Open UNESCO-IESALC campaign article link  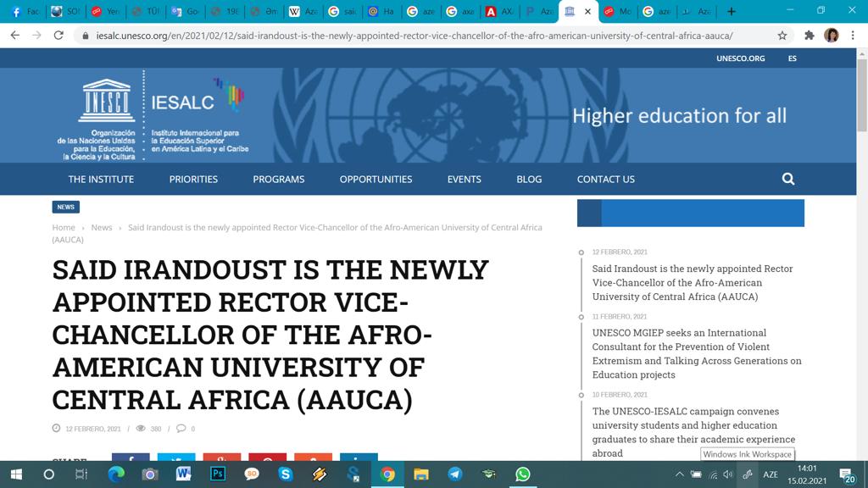coord(693,432)
